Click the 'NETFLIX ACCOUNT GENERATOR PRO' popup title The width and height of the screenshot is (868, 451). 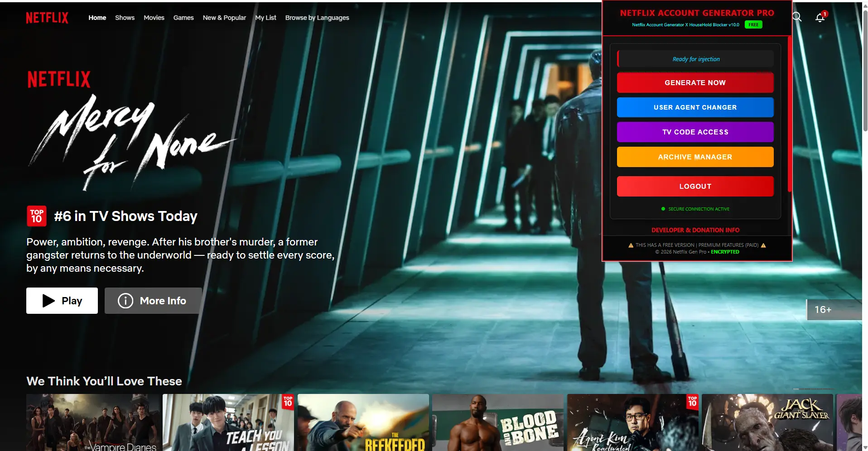pyautogui.click(x=697, y=13)
